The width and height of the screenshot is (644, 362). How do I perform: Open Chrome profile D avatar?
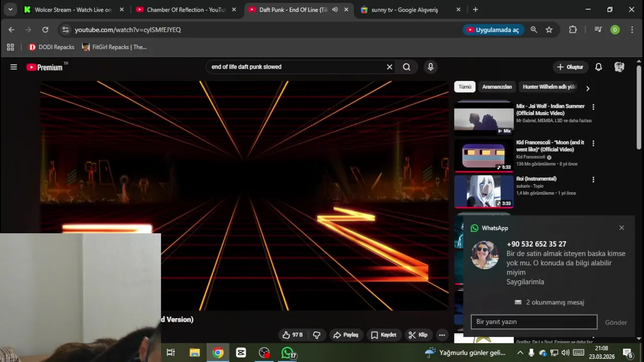[x=615, y=30]
